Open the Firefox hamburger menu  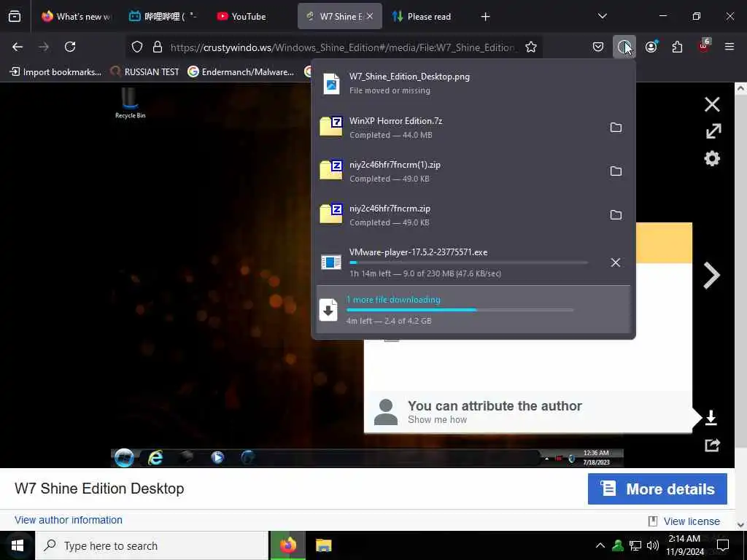click(x=729, y=47)
